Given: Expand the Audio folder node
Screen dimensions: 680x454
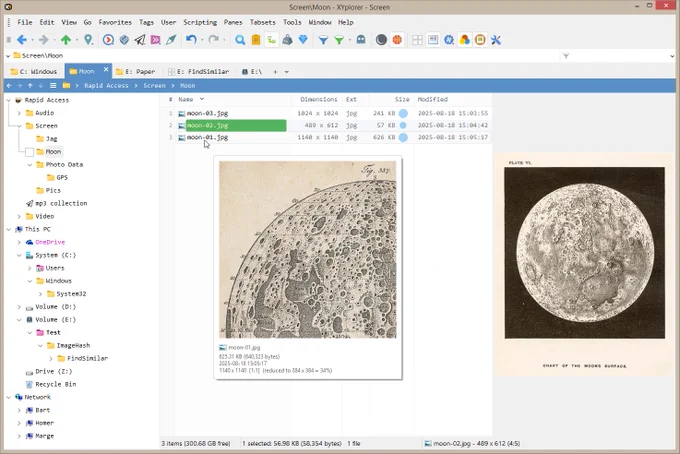Looking at the screenshot, I should (x=19, y=113).
